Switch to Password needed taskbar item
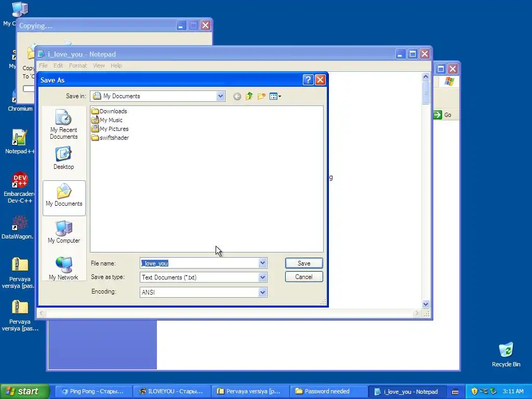This screenshot has height=399, width=532. [327, 392]
